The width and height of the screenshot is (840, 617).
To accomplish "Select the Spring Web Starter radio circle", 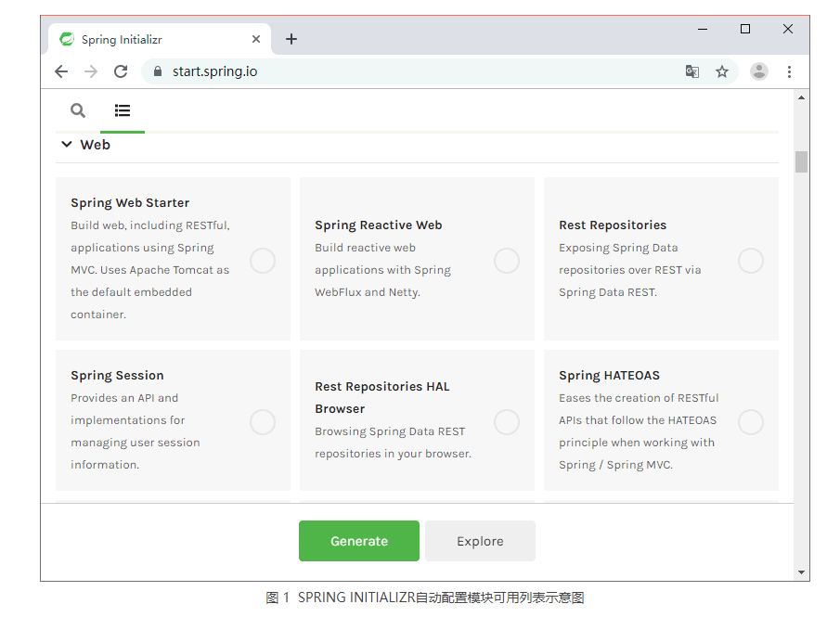I will pos(263,261).
